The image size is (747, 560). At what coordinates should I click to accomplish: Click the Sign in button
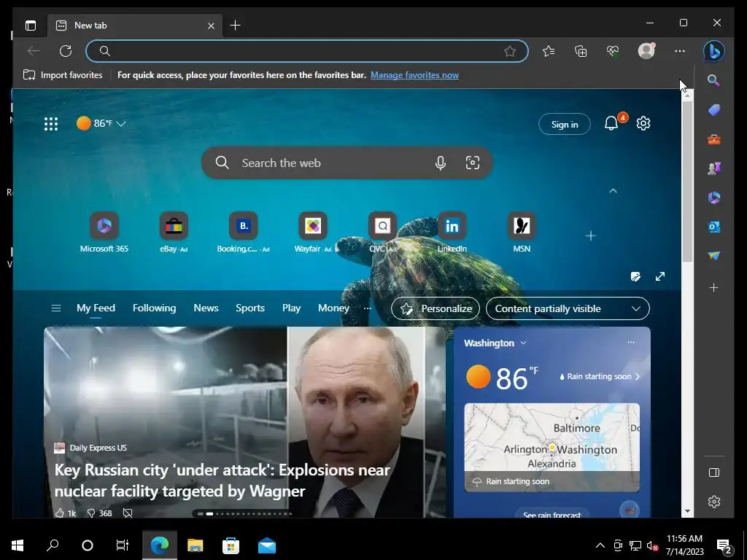point(565,124)
